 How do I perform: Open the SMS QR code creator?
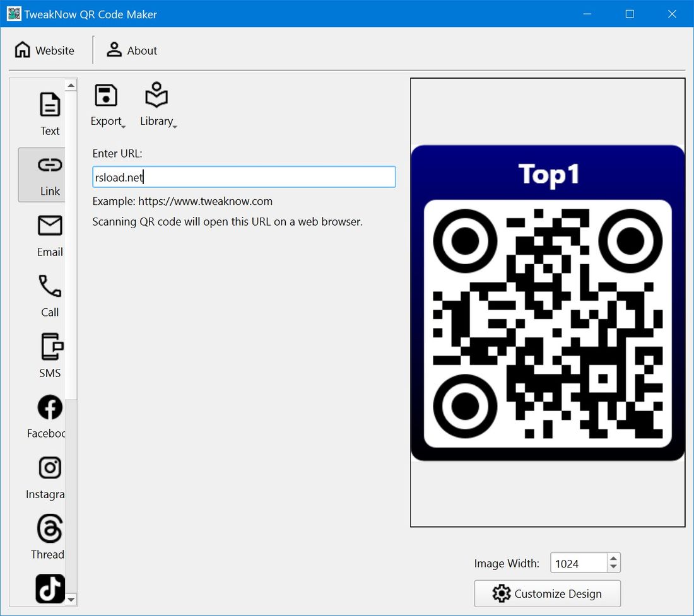tap(50, 354)
